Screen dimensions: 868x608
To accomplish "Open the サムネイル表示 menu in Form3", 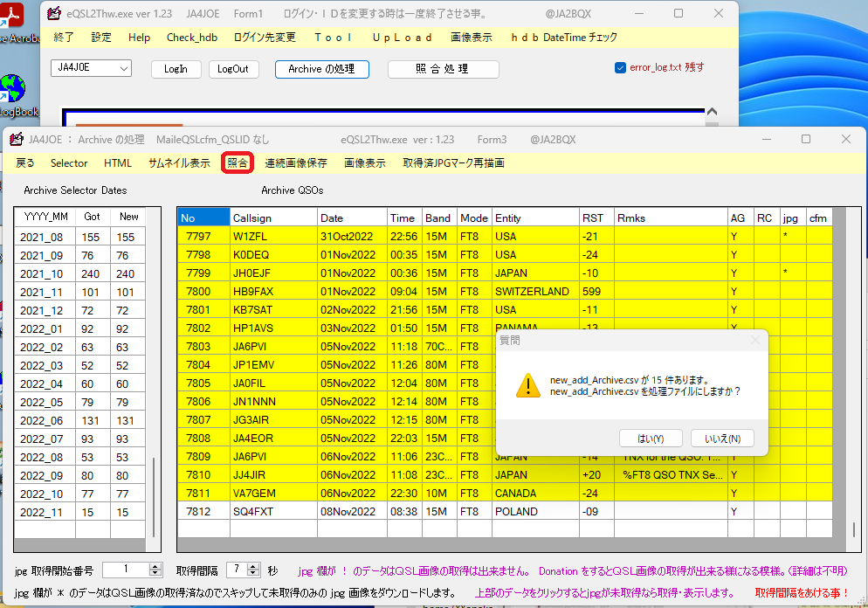I will click(181, 162).
